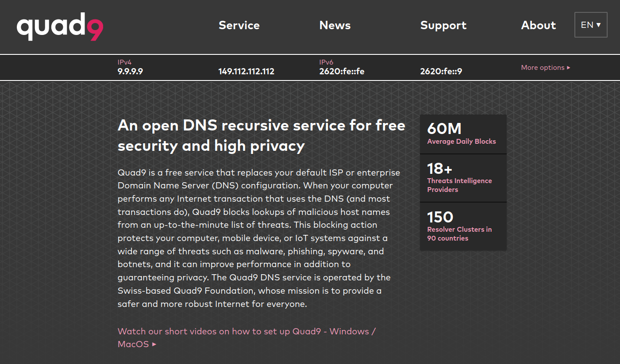This screenshot has height=364, width=620.
Task: Click the page headline about open DNS
Action: pos(261,135)
